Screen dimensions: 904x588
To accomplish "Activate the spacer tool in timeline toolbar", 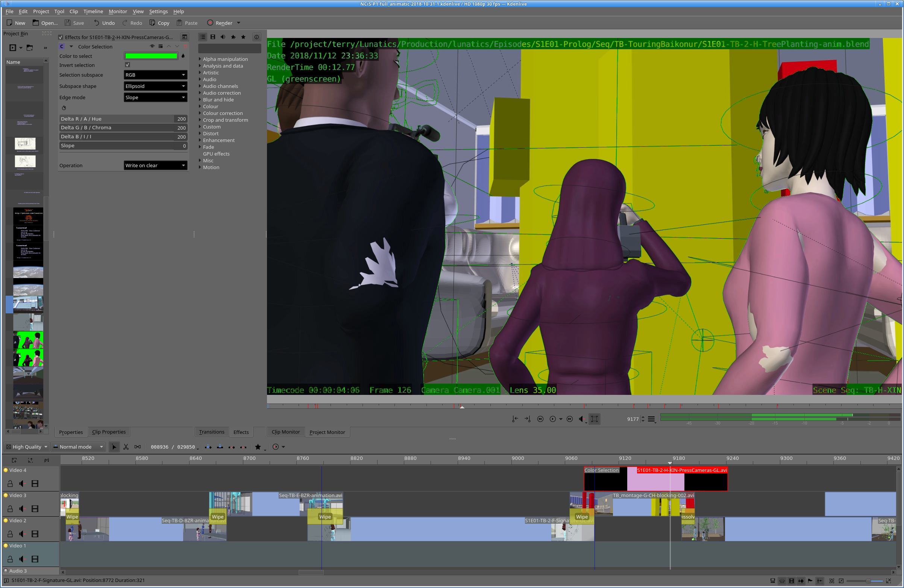I will click(x=138, y=447).
